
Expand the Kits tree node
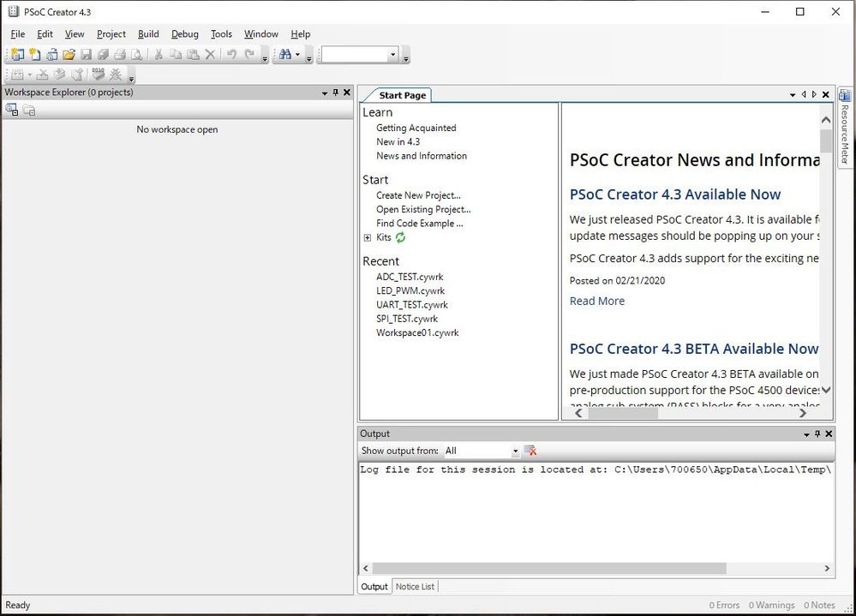tap(368, 237)
